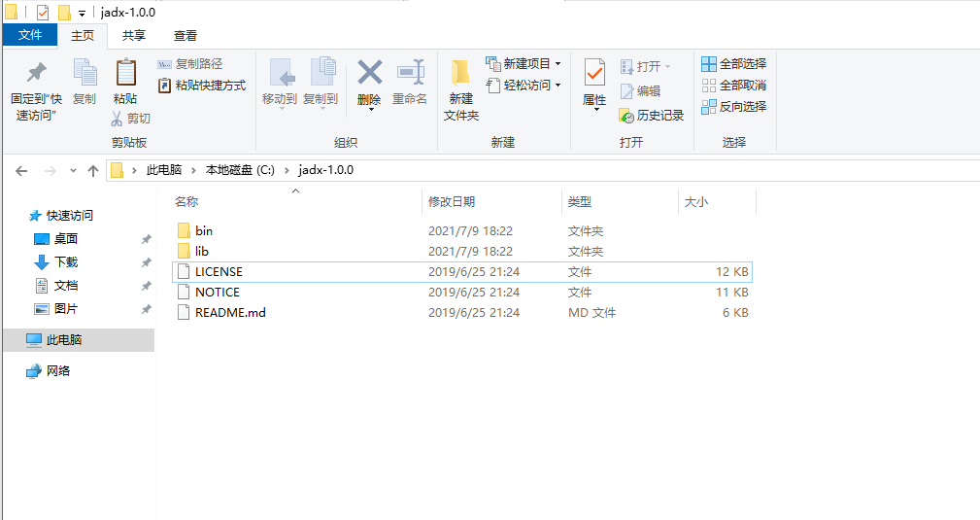Click the 12 KB size cell
Screen dimensions: 980x520
tap(732, 271)
